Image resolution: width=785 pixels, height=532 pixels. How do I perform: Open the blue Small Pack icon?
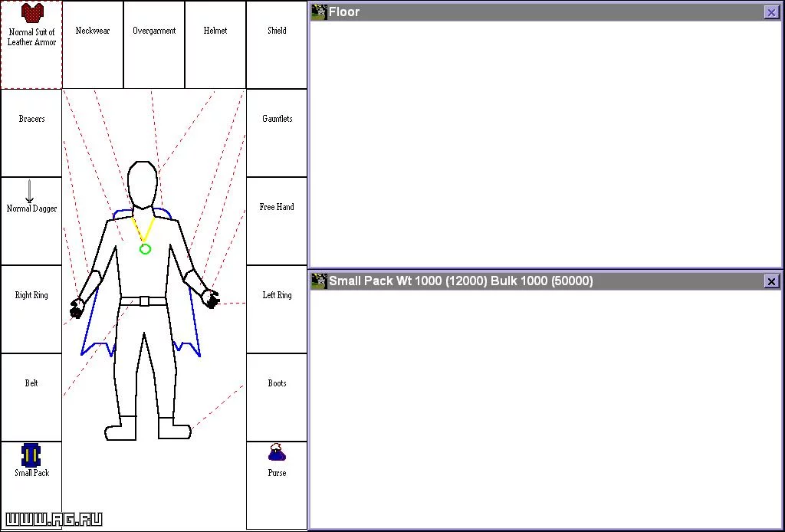[x=31, y=455]
